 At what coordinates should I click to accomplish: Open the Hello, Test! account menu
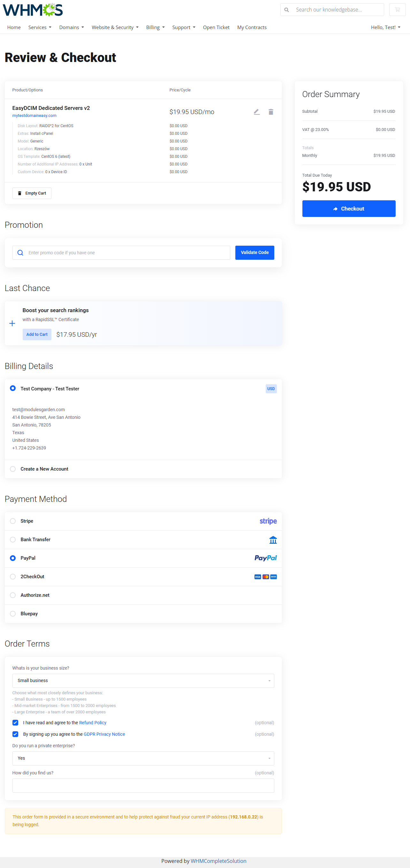(385, 27)
